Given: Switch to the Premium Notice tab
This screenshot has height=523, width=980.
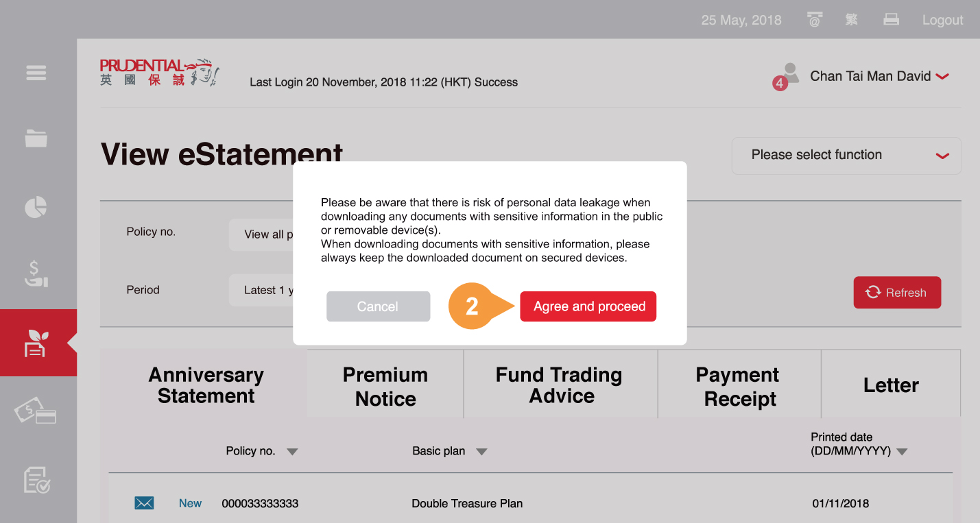Looking at the screenshot, I should coord(385,387).
